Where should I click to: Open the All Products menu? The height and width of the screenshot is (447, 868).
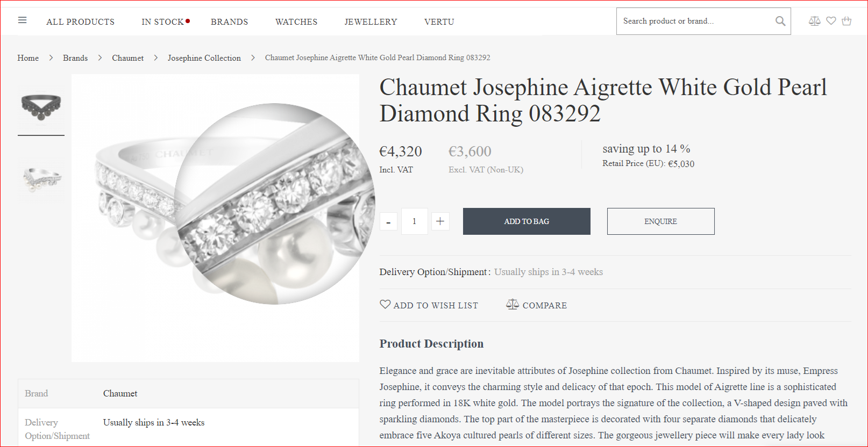[x=80, y=22]
